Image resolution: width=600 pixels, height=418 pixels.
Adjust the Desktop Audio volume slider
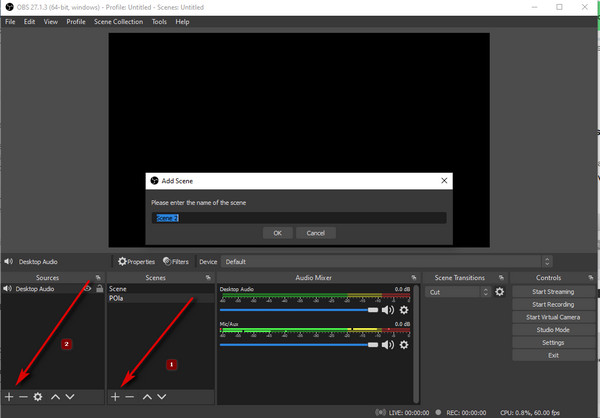tap(299, 310)
